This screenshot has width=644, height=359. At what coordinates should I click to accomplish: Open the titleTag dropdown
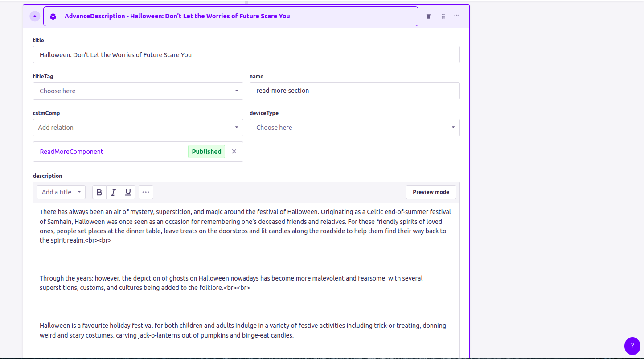click(x=138, y=91)
